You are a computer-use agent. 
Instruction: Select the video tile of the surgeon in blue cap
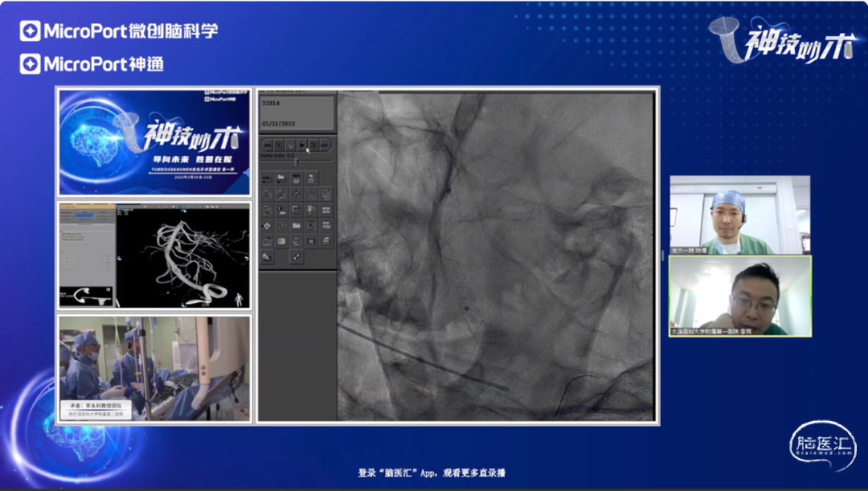740,215
